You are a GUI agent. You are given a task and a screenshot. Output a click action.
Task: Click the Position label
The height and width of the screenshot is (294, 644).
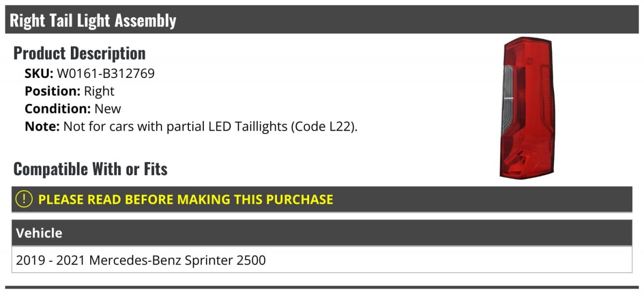pos(53,91)
